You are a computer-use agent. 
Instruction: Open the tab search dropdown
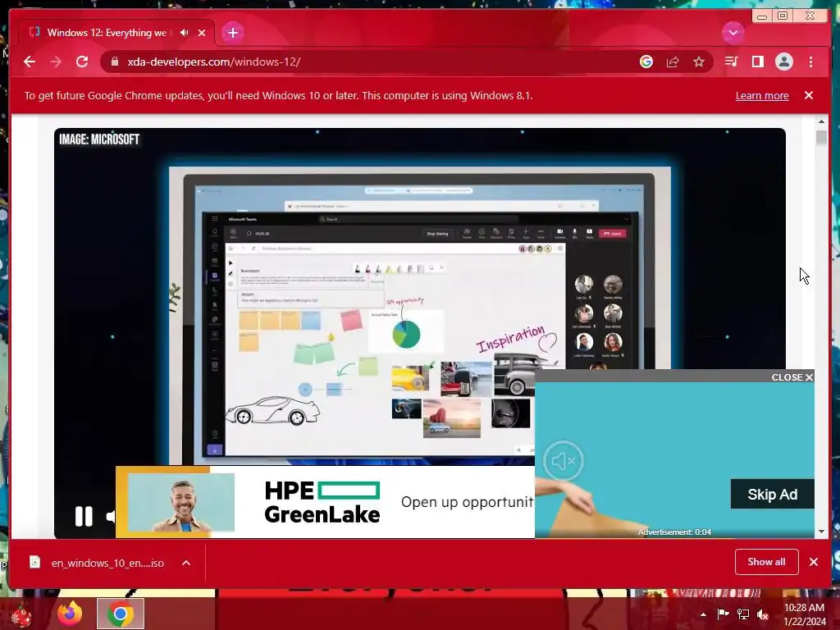pyautogui.click(x=733, y=33)
